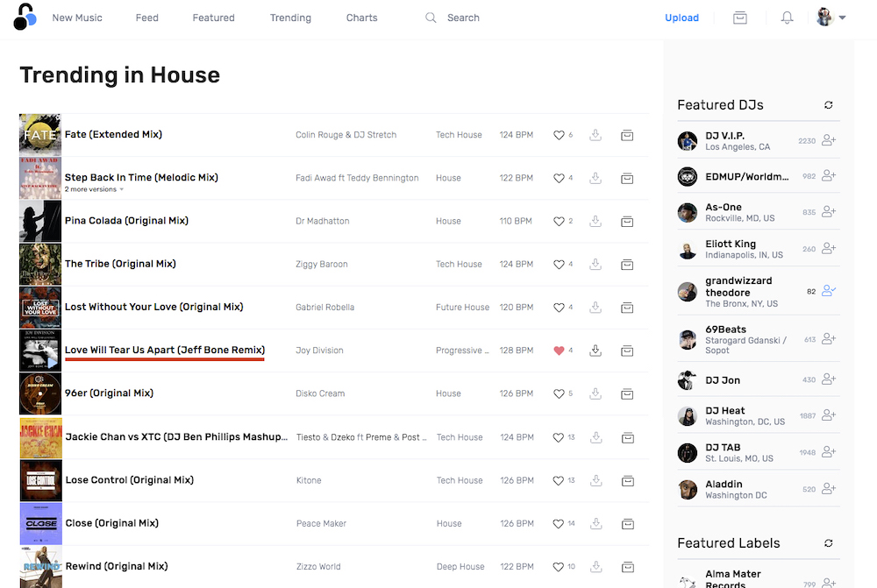Like Jackie Chan vs XTC mashup

[x=558, y=437]
